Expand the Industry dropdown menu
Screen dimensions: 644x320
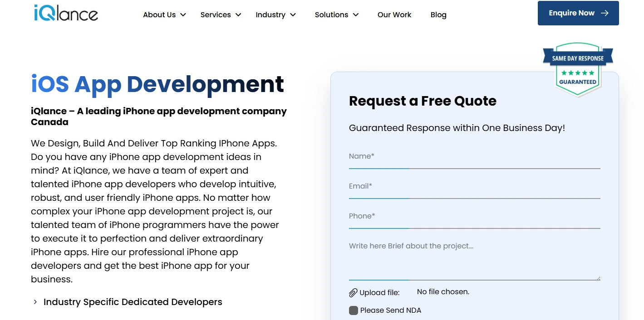(x=275, y=15)
